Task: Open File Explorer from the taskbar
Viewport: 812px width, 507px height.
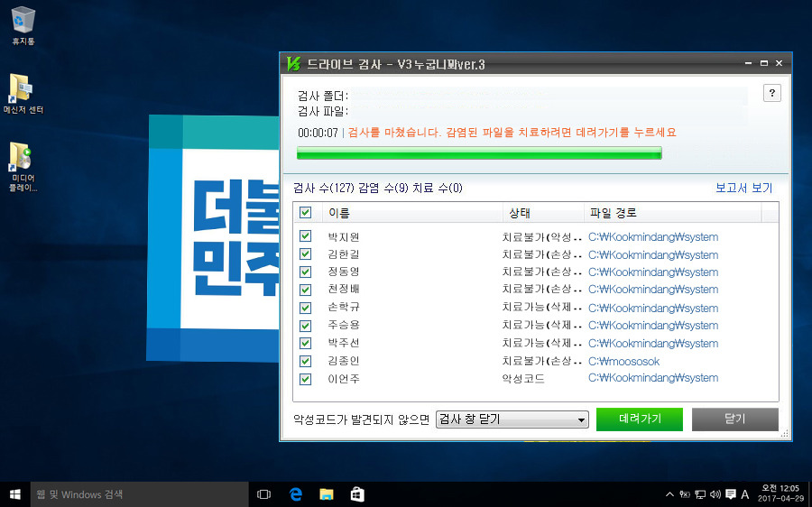Action: point(327,494)
